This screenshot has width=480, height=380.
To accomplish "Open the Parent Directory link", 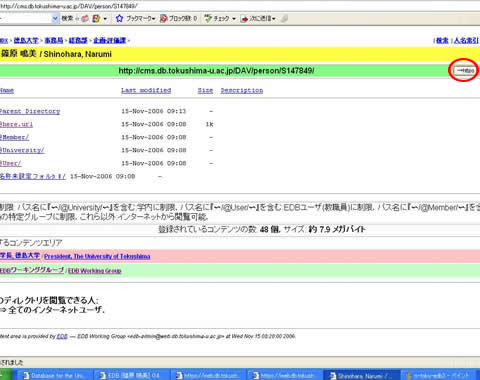I will (30, 111).
